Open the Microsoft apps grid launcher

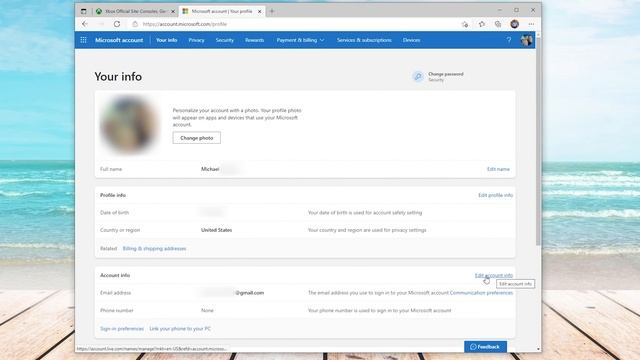pos(83,40)
